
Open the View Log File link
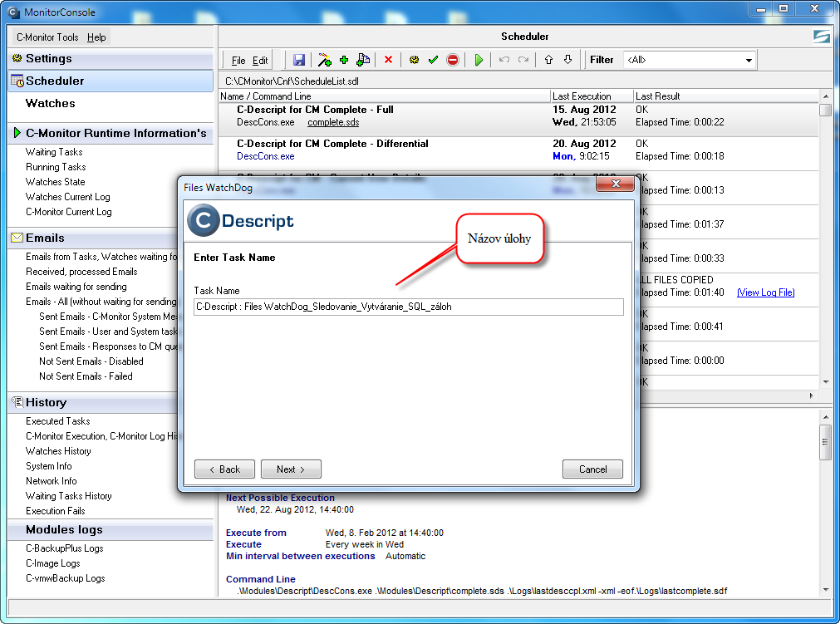pos(765,292)
